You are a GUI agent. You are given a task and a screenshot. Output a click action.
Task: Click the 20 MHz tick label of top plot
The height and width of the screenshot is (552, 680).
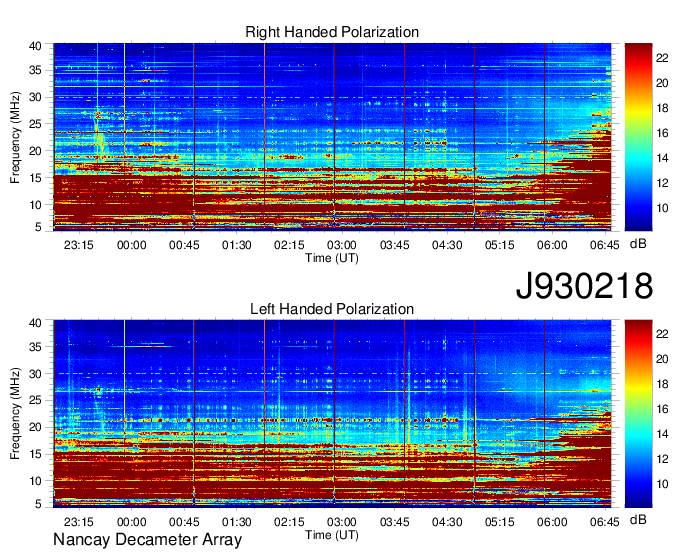(x=36, y=151)
